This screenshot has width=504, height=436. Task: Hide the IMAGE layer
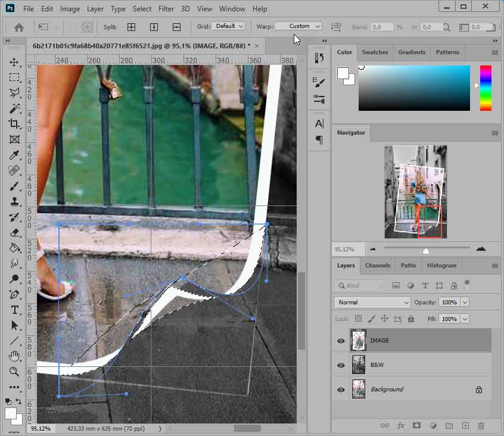(341, 341)
